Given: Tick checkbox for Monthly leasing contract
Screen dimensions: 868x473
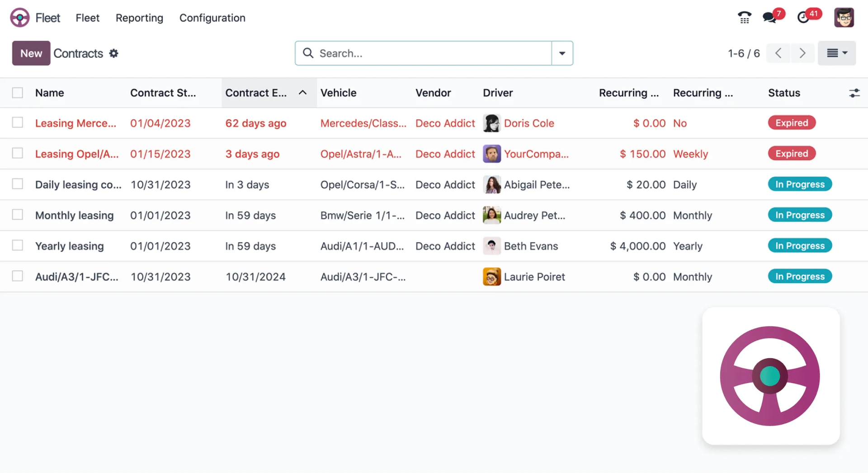Looking at the screenshot, I should (18, 215).
